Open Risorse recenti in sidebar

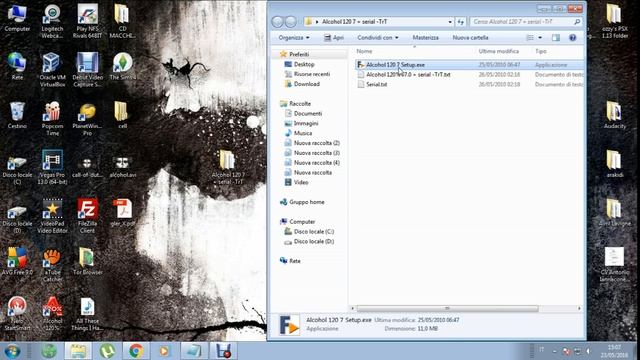tap(307, 74)
